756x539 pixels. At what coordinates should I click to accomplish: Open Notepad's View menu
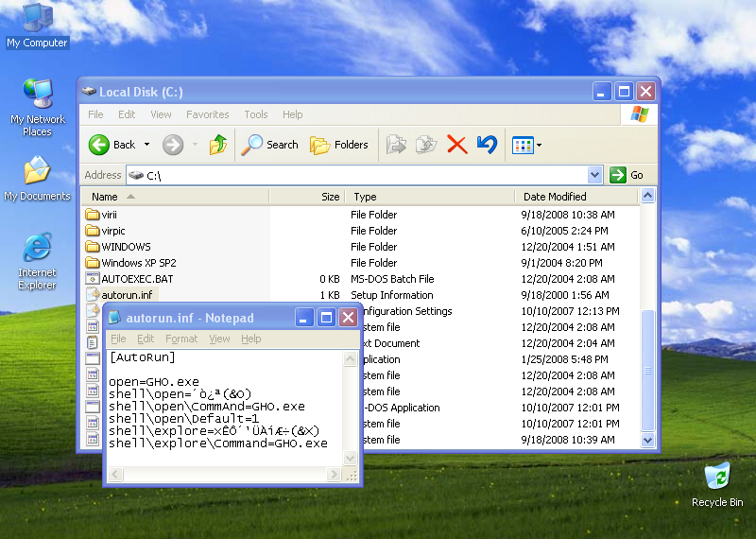click(x=219, y=339)
